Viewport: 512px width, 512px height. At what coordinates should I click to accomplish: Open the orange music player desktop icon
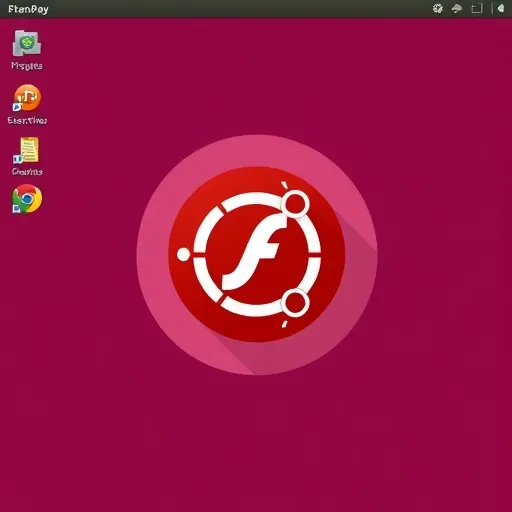coord(27,98)
